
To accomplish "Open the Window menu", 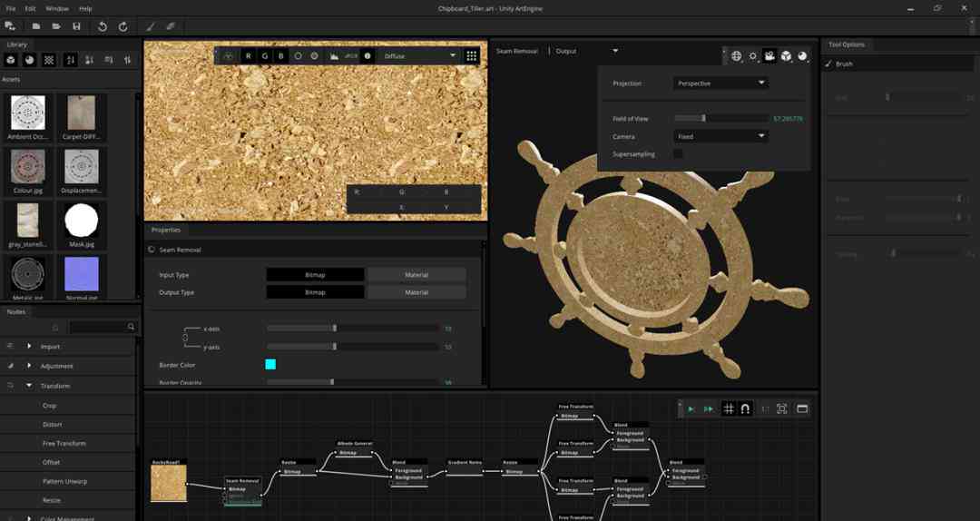I will point(57,9).
